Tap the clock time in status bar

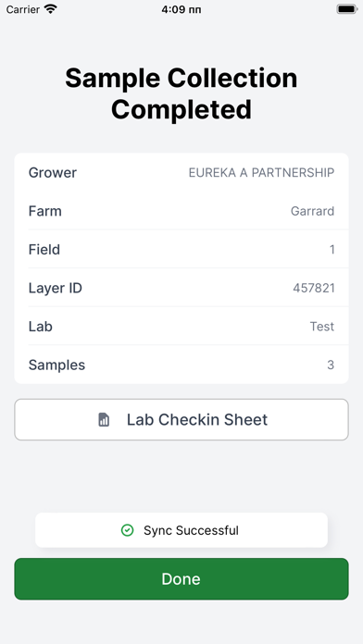click(x=181, y=9)
